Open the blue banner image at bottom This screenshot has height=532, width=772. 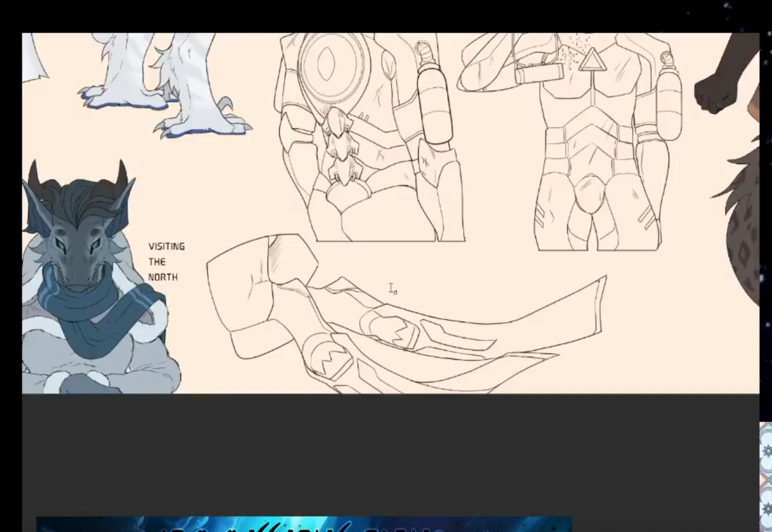point(304,524)
